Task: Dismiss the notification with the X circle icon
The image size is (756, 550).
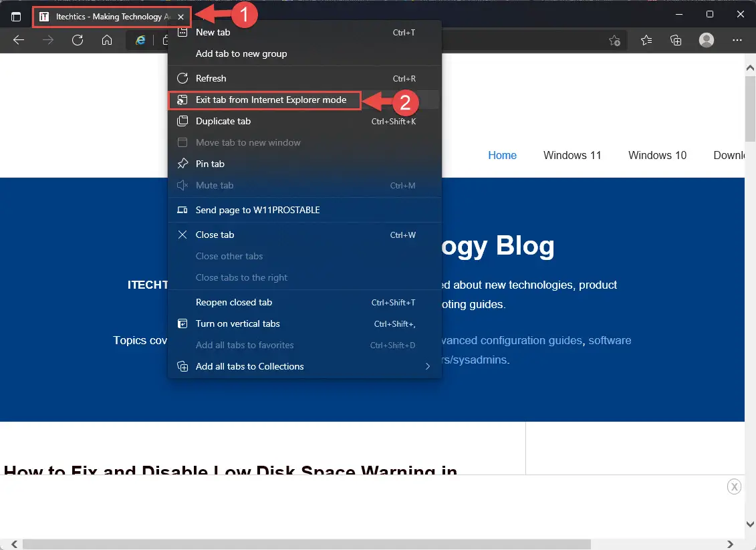Action: (734, 487)
